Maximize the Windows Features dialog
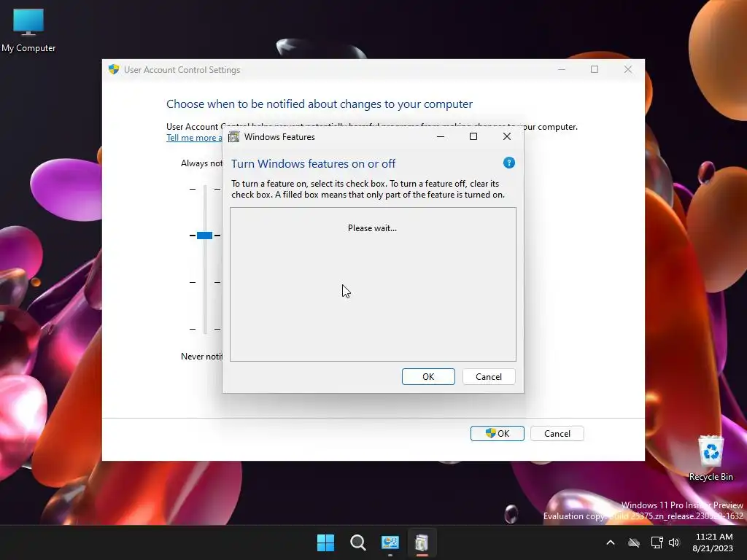Screen dimensions: 747x560 tap(473, 136)
